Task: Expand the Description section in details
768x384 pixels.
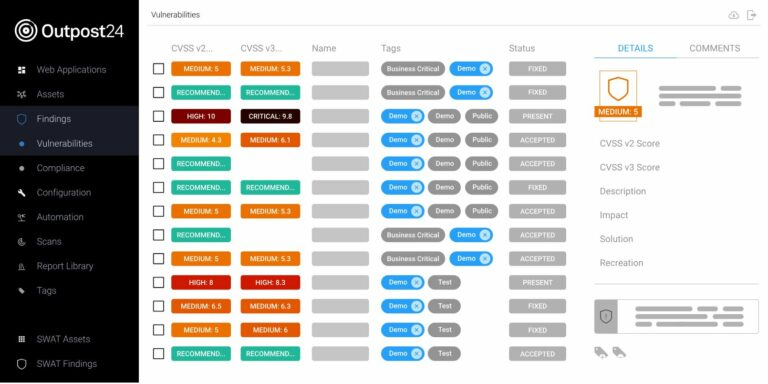Action: tap(623, 191)
